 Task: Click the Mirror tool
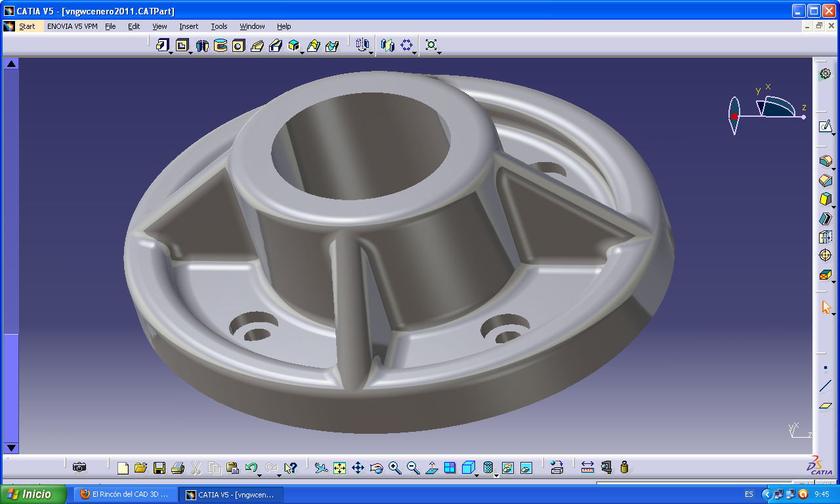pyautogui.click(x=388, y=45)
